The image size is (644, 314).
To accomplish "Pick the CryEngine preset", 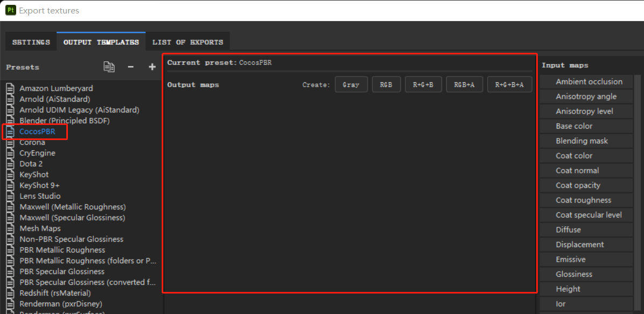I will pos(37,153).
